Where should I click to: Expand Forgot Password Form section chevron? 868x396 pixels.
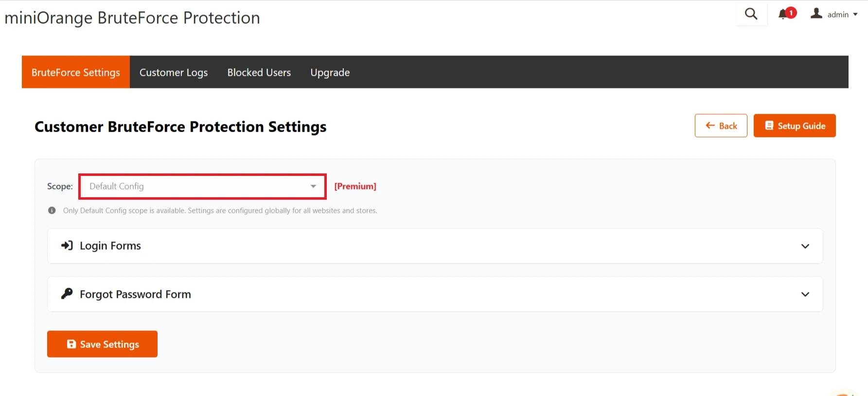coord(805,294)
